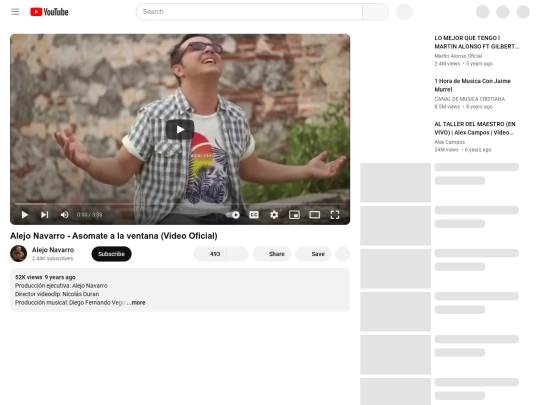Mute the video volume
Screen dimensions: 540x405
[64, 215]
